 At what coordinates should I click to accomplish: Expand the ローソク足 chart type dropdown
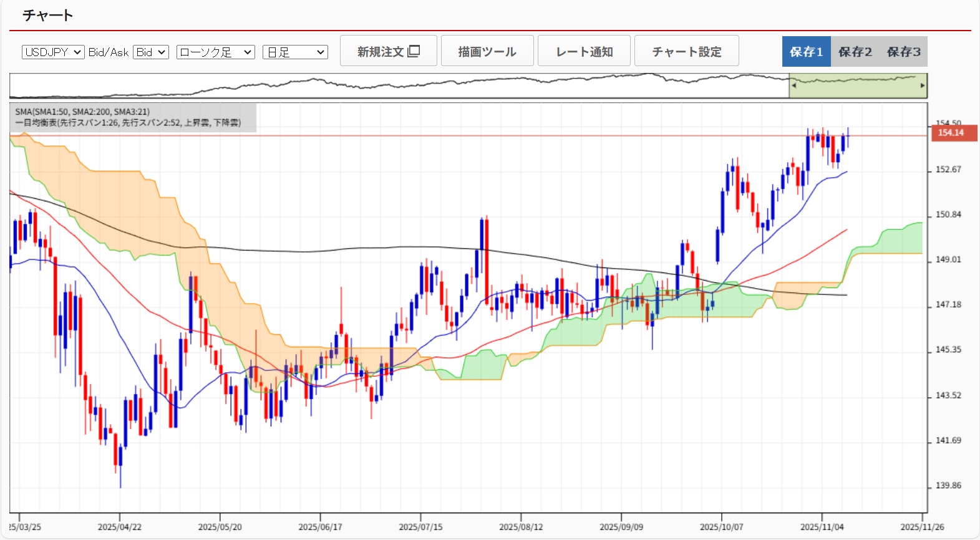(x=215, y=52)
